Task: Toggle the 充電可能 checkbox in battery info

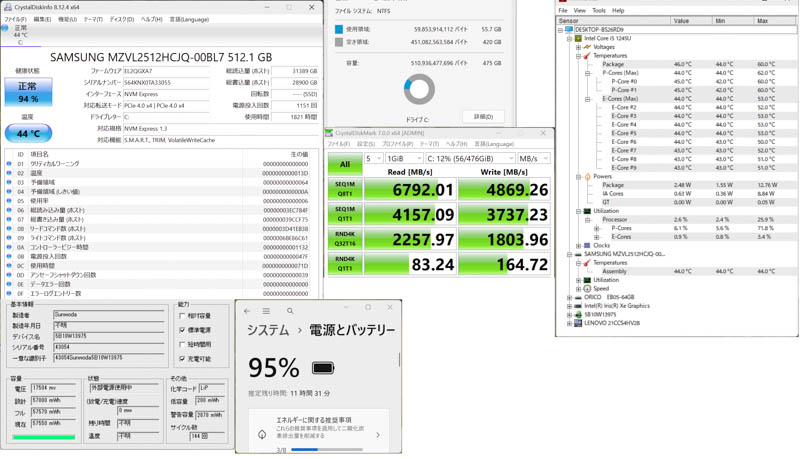Action: point(182,359)
